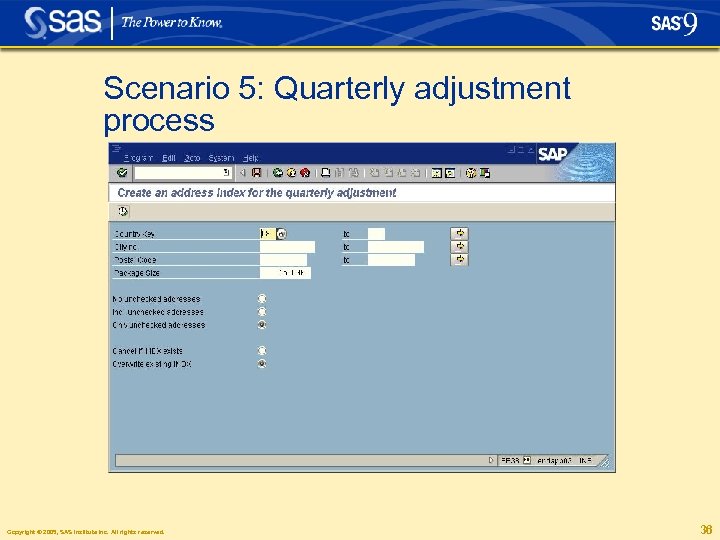
Task: Collapse command field with small arrow
Action: [x=243, y=173]
